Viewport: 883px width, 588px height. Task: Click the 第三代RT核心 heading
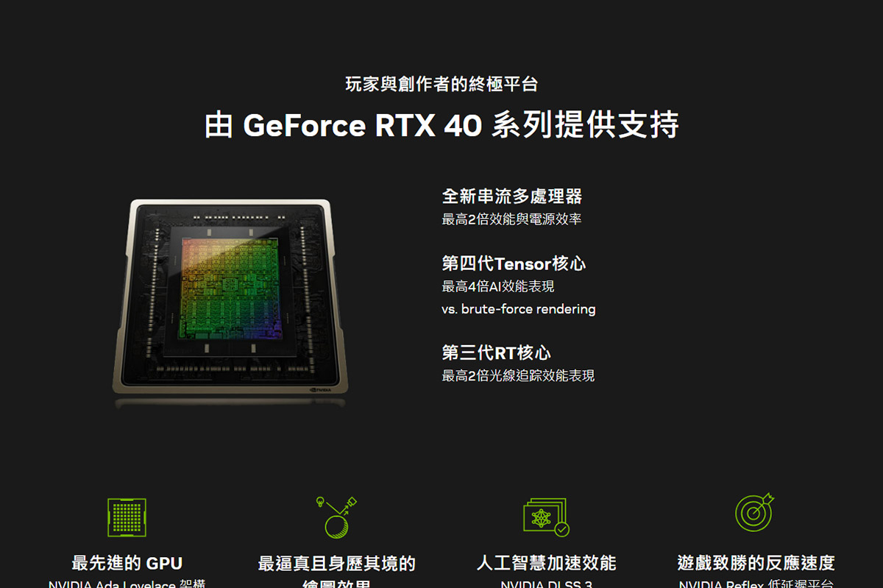497,353
